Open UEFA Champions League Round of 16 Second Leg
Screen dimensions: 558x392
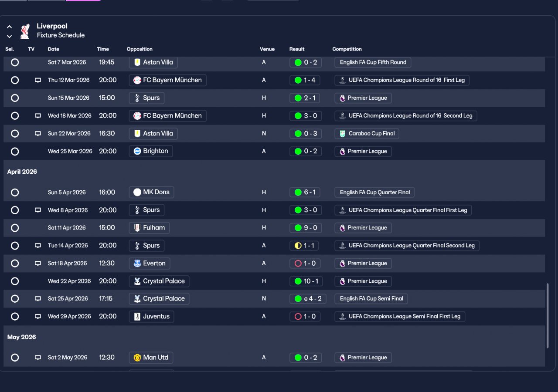coord(406,116)
